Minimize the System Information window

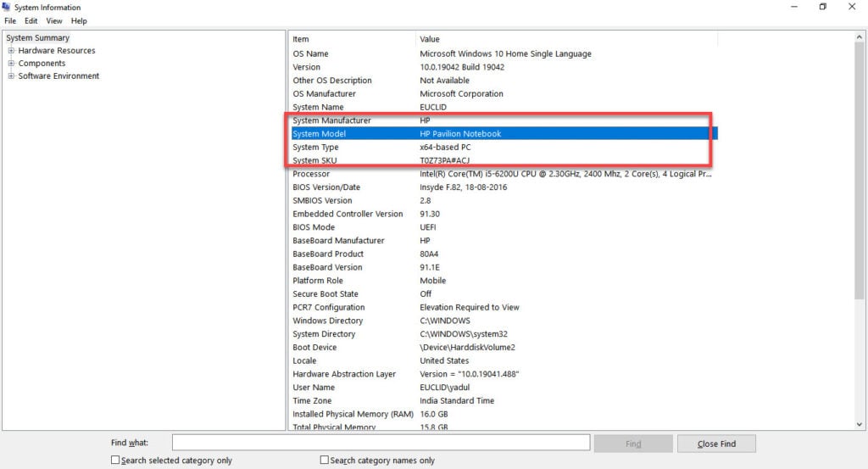(x=793, y=7)
